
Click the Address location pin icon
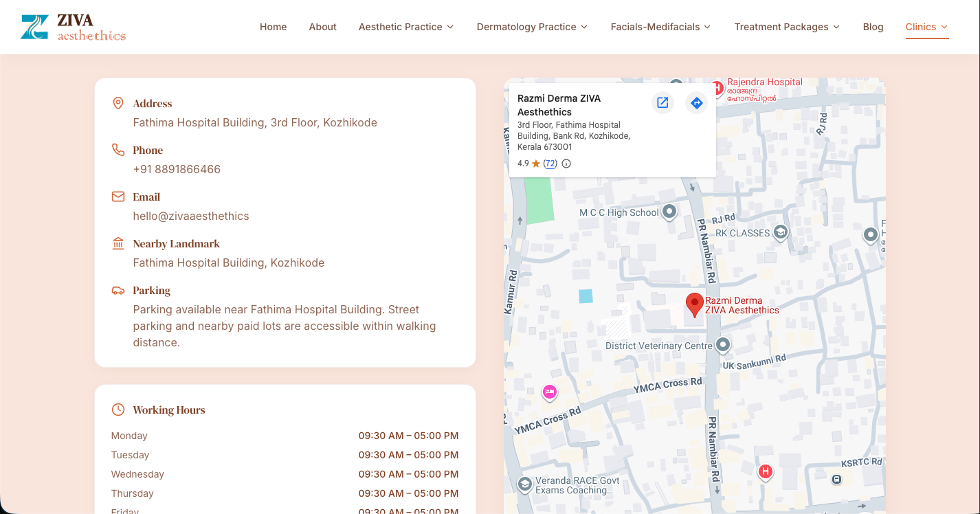pos(118,103)
